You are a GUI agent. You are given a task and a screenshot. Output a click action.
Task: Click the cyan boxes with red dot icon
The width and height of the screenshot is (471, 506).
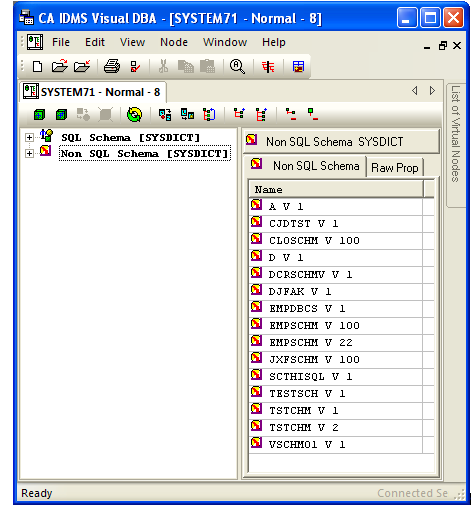pos(165,115)
